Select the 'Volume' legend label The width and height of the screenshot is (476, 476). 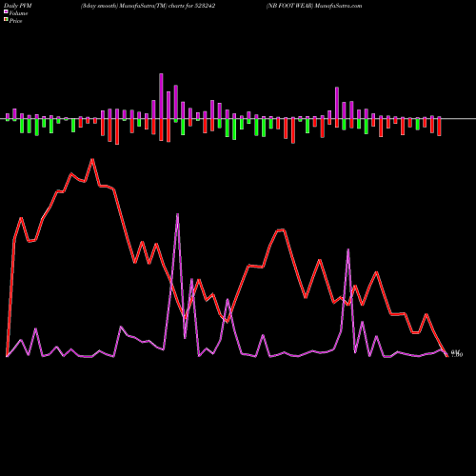click(18, 13)
